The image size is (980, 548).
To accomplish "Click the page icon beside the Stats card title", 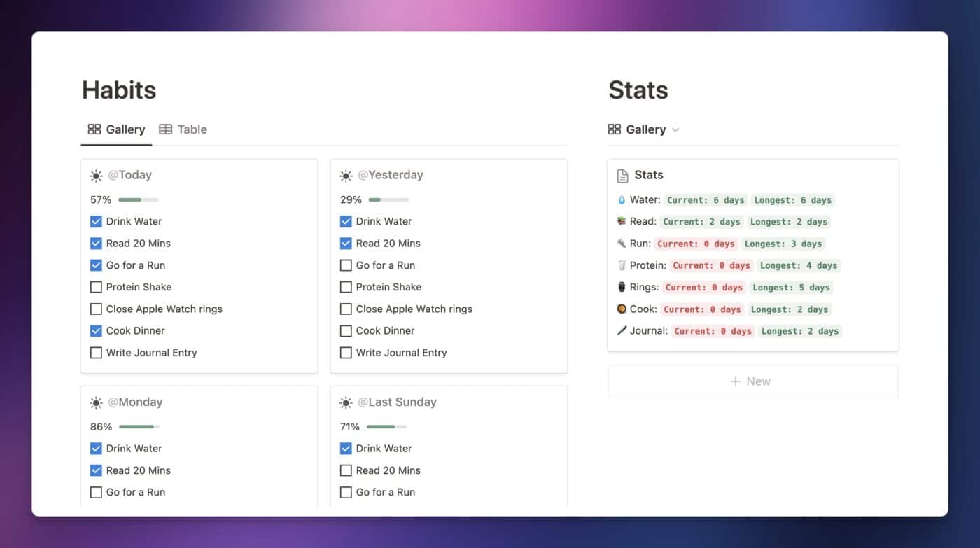I will tap(622, 176).
